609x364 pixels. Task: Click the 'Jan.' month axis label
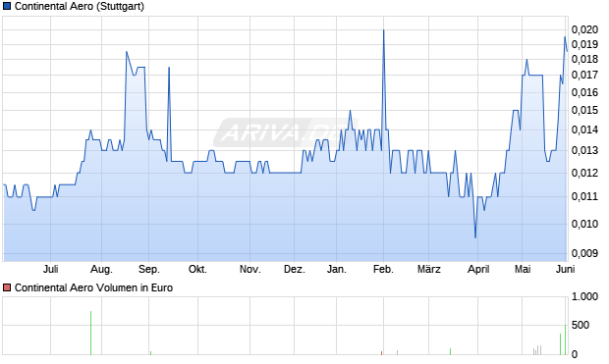point(336,269)
